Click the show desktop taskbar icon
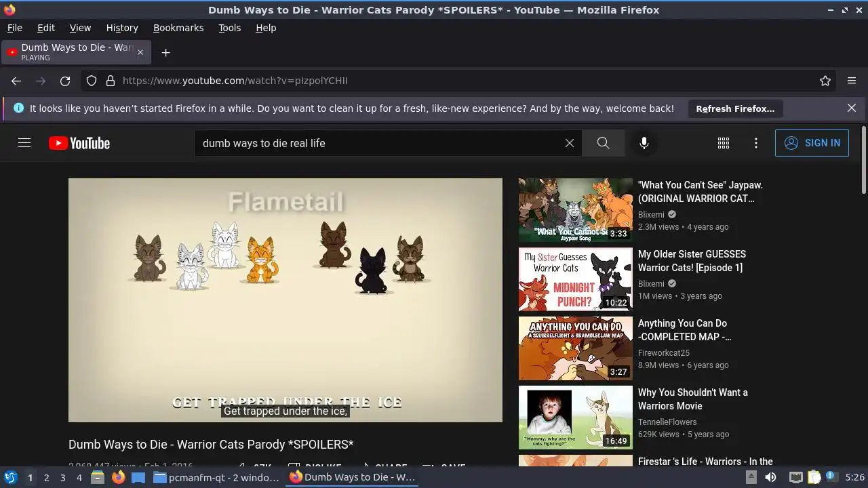Screen dimensions: 868x488 coord(138,477)
